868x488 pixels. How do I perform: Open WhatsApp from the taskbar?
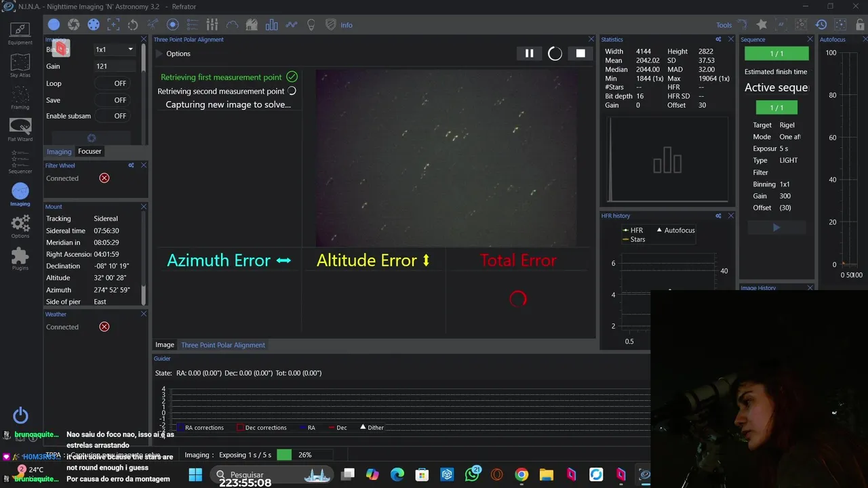(472, 474)
